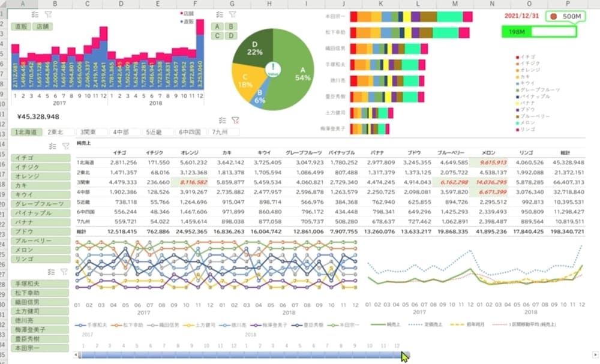Viewport: 600px width, 364px height.
Task: Click the 500M target callout
Action: (x=566, y=16)
